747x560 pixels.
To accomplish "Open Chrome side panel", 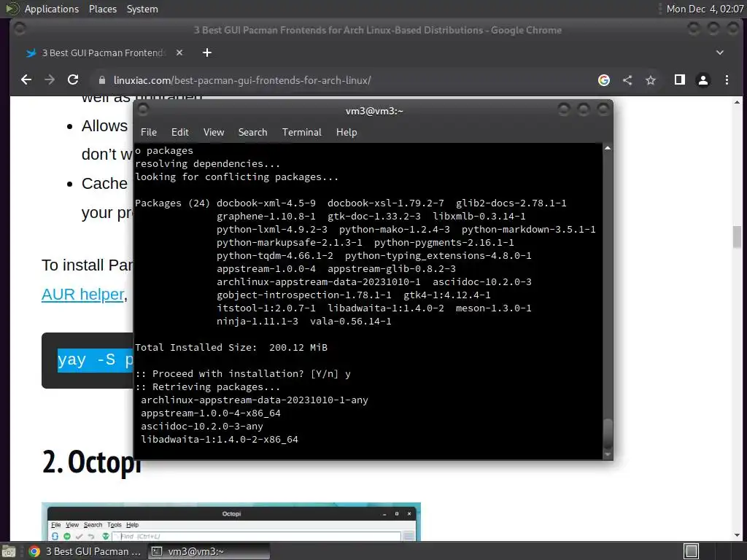I will [x=680, y=79].
